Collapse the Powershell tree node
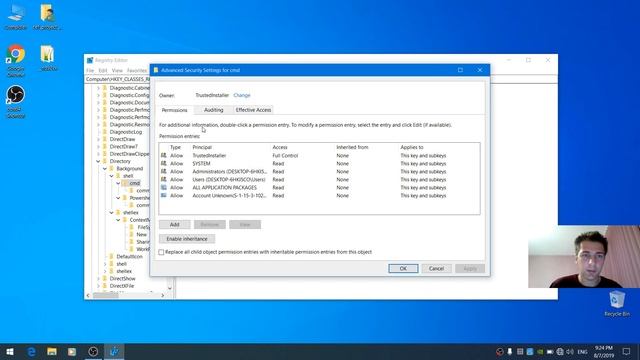Screen dimensions: 640x360 coord(118,198)
